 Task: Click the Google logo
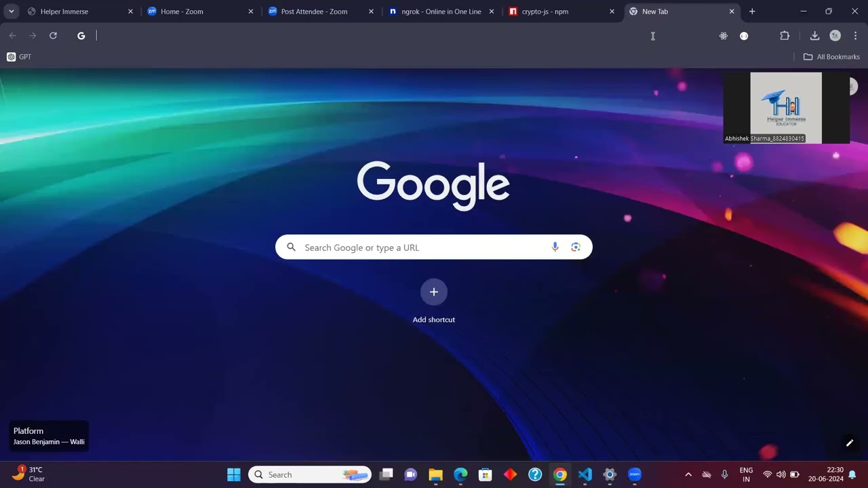point(433,185)
